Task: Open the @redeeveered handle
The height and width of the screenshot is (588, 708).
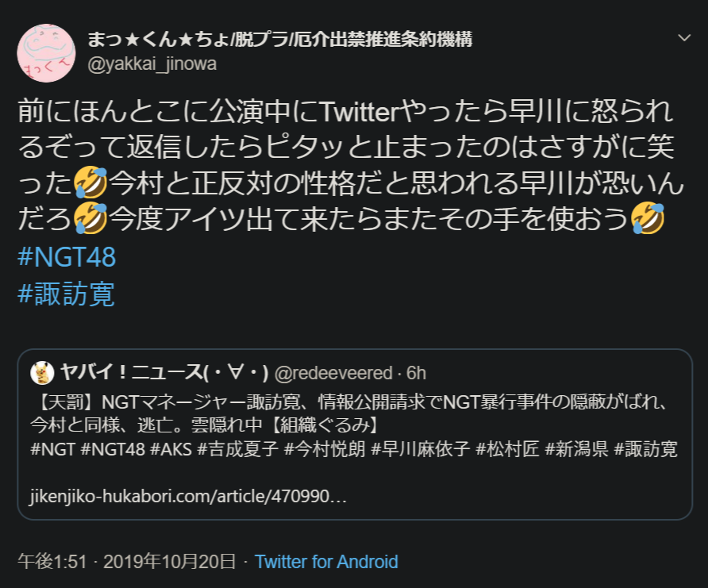Action: (333, 373)
